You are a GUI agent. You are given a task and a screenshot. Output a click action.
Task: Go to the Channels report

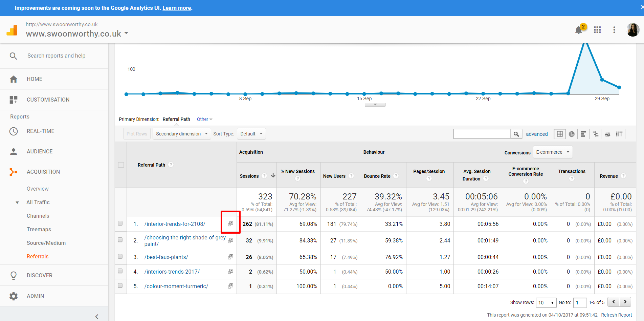38,216
